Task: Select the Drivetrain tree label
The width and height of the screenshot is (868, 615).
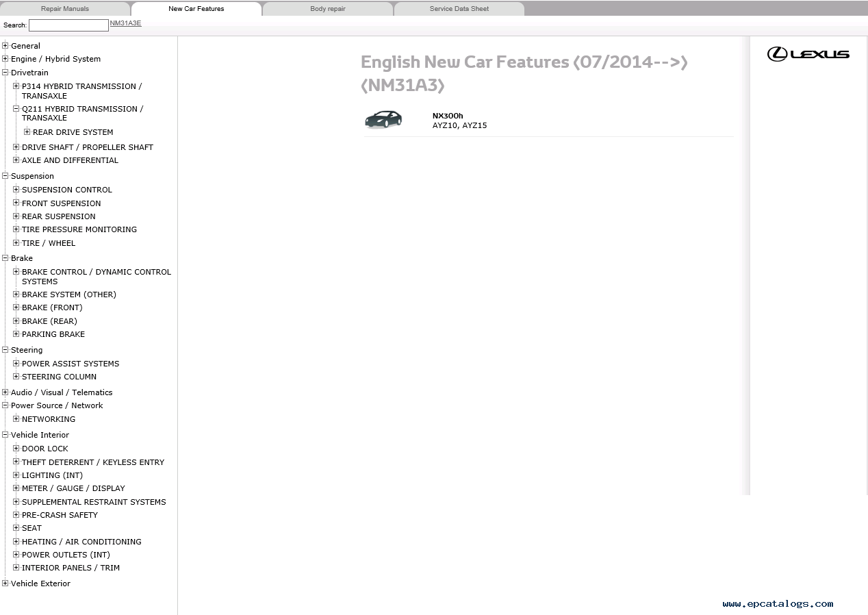Action: 29,73
